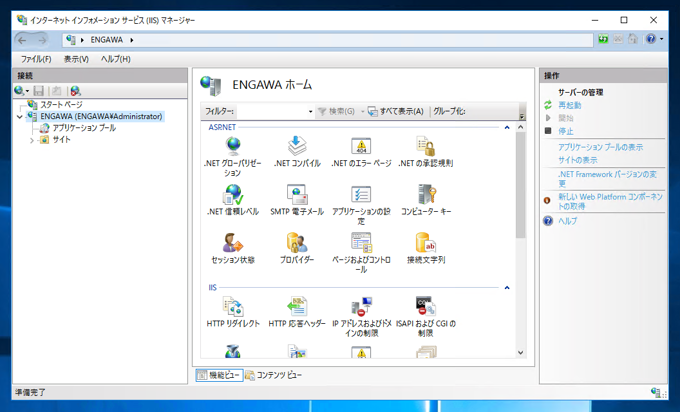Click ENGAWA in the address breadcrumb
The image size is (680, 412).
[x=107, y=40]
